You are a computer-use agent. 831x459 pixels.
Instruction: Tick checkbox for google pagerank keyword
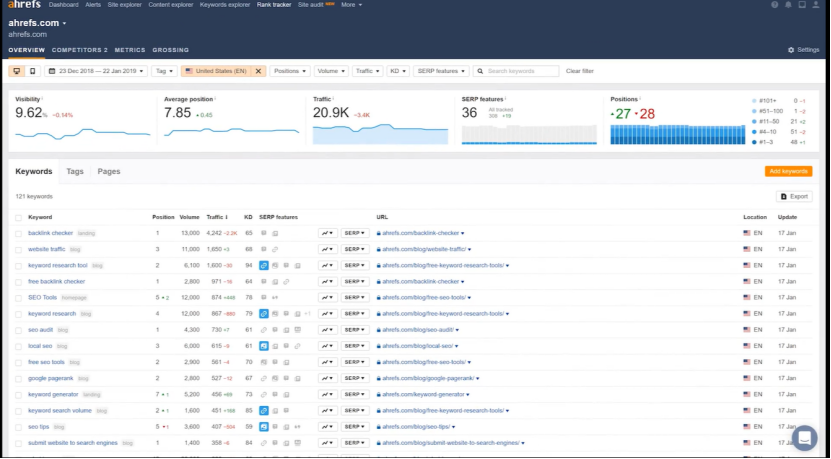tap(19, 379)
